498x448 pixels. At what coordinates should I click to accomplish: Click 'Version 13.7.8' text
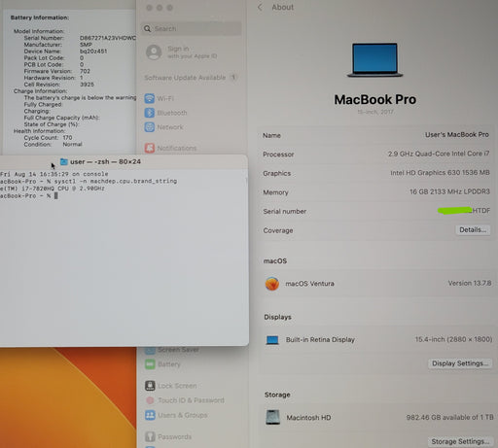[470, 284]
